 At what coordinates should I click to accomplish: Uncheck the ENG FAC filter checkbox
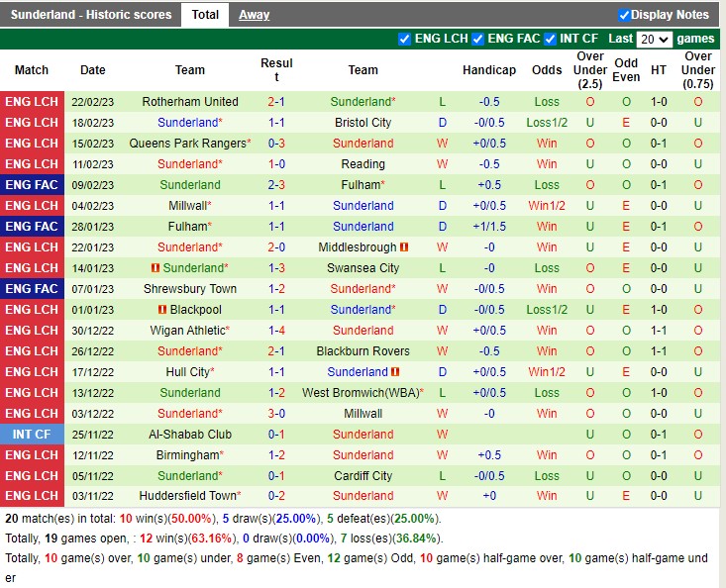pyautogui.click(x=477, y=39)
